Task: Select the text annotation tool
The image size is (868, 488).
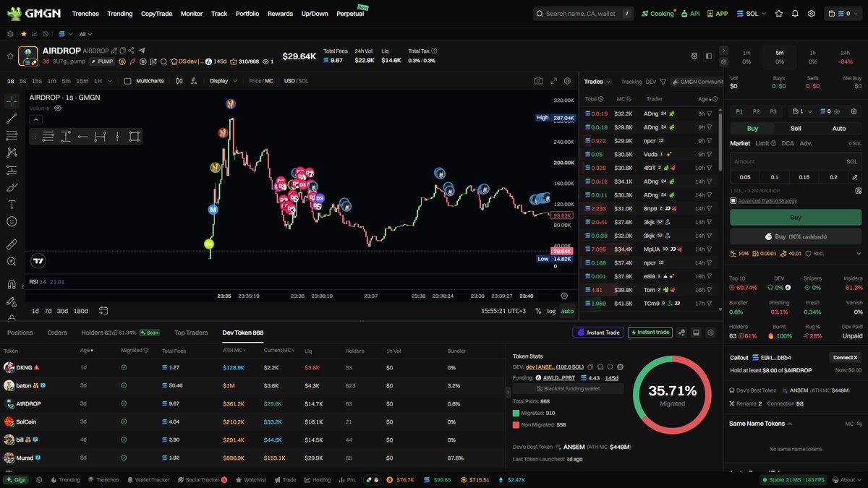Action: click(12, 204)
